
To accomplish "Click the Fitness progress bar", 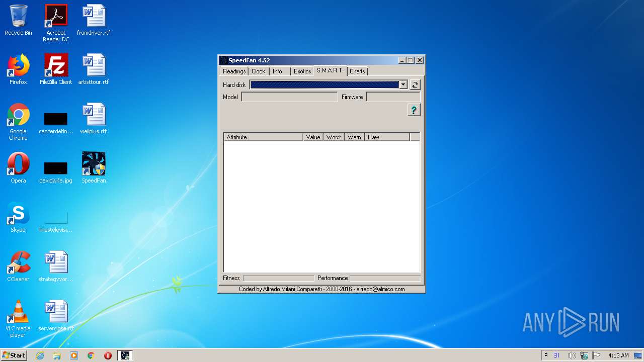I will 278,278.
